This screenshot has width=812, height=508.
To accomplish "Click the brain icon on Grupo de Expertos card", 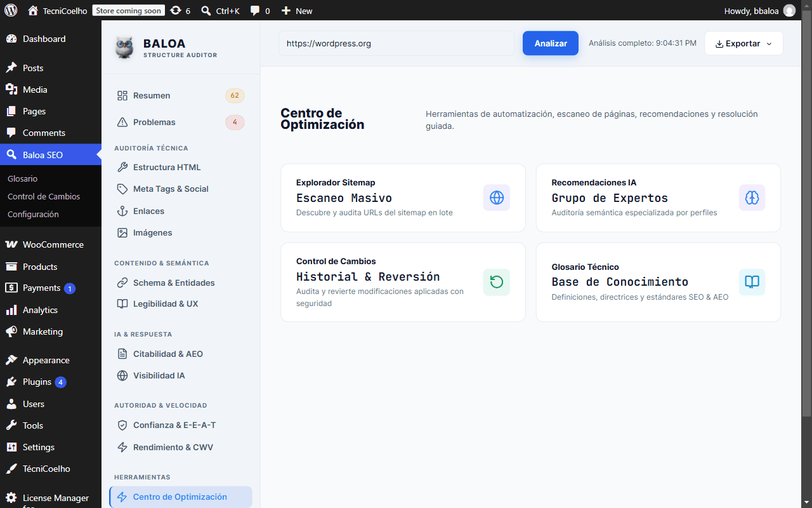I will 752,197.
